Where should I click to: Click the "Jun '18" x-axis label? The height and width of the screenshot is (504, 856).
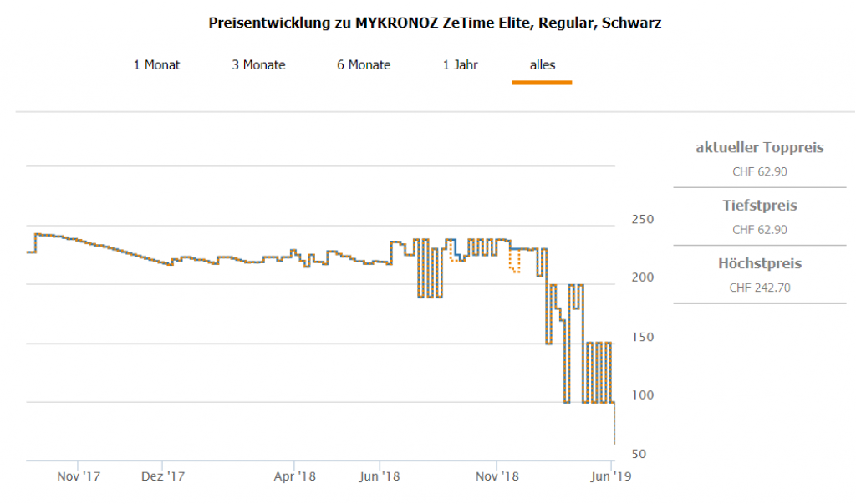coord(380,476)
